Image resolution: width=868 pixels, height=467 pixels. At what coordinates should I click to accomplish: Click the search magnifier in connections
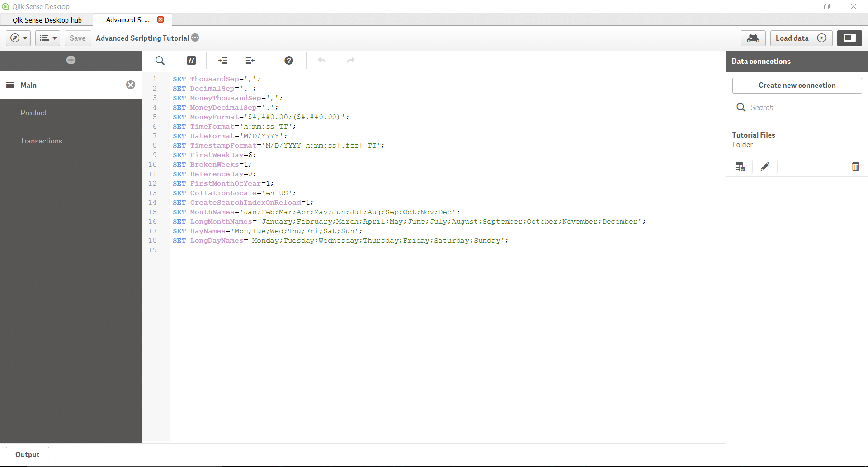(741, 107)
